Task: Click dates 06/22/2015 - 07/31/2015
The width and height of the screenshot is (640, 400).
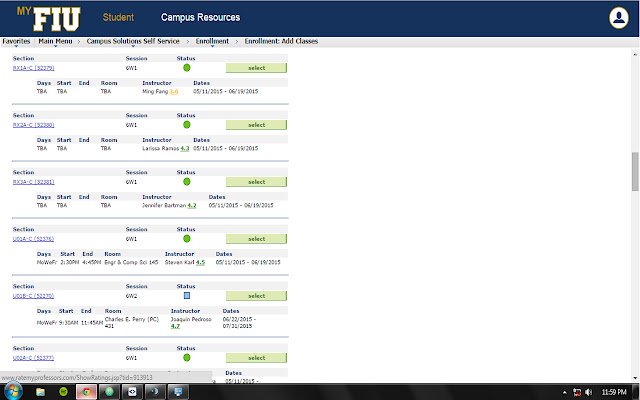Action: point(239,322)
